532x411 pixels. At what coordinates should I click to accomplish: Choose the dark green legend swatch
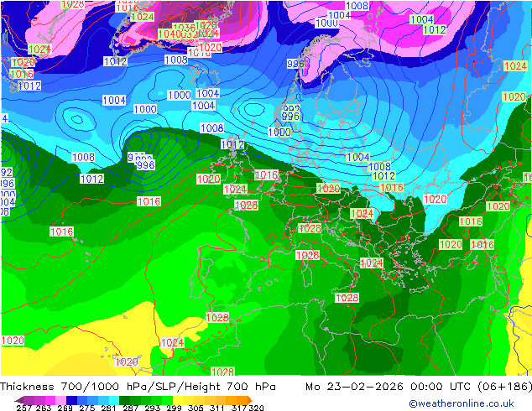(x=124, y=400)
